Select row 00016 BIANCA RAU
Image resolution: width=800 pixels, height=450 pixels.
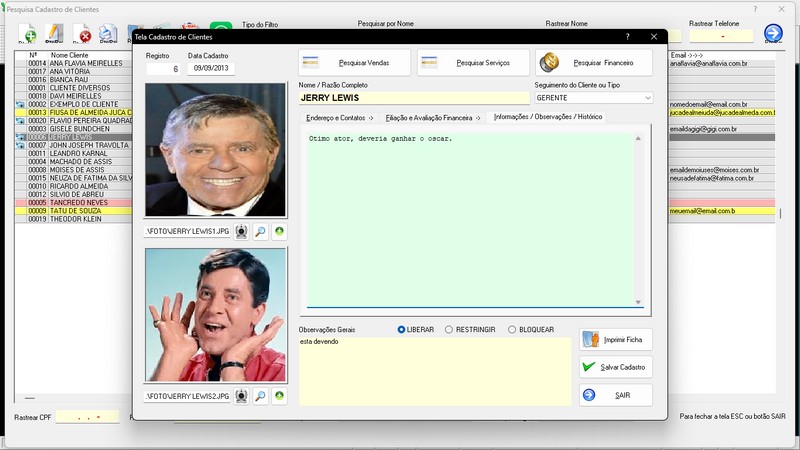click(73, 80)
